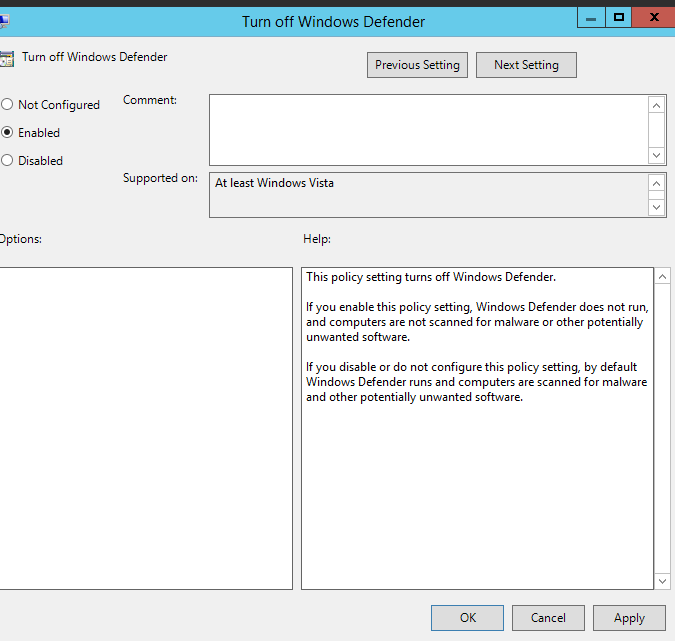The width and height of the screenshot is (675, 641).
Task: Minimize the Turn off Windows Defender window
Action: pos(591,18)
